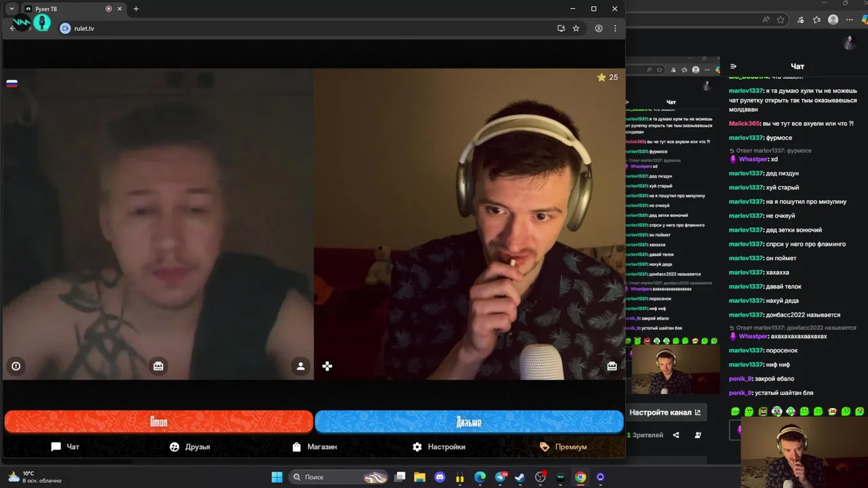Click the moderator user icon beside share
This screenshot has width=868, height=488.
tap(698, 435)
